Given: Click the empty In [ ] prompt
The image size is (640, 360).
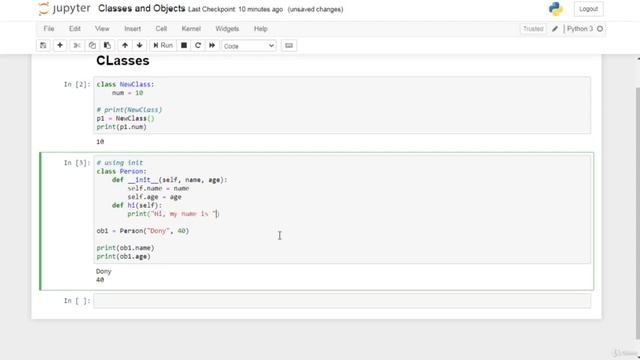Looking at the screenshot, I should point(77,300).
